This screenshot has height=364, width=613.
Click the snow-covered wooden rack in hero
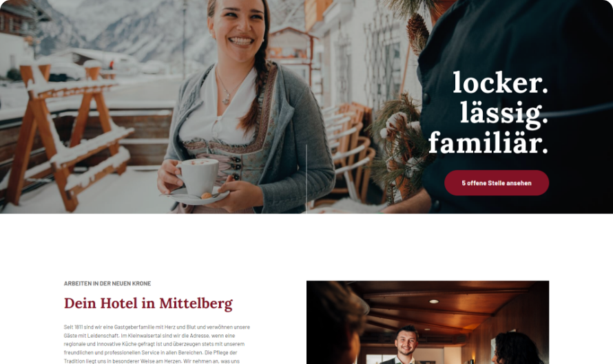(66, 133)
